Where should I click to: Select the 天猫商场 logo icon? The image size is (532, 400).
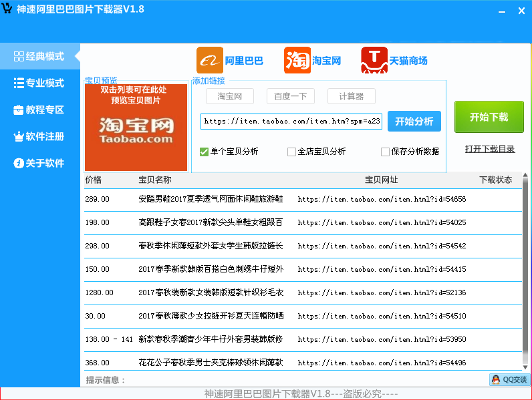tap(374, 60)
